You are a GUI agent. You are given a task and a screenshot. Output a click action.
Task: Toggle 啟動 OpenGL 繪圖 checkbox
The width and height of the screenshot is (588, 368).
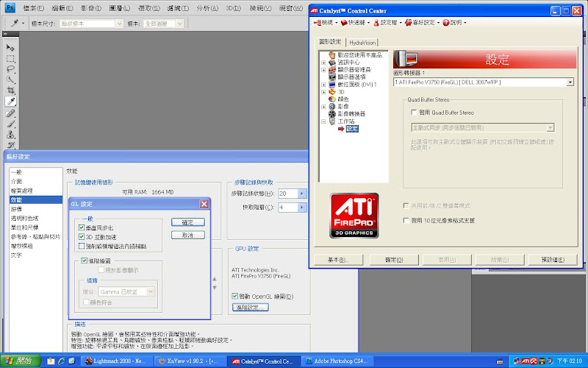click(234, 297)
